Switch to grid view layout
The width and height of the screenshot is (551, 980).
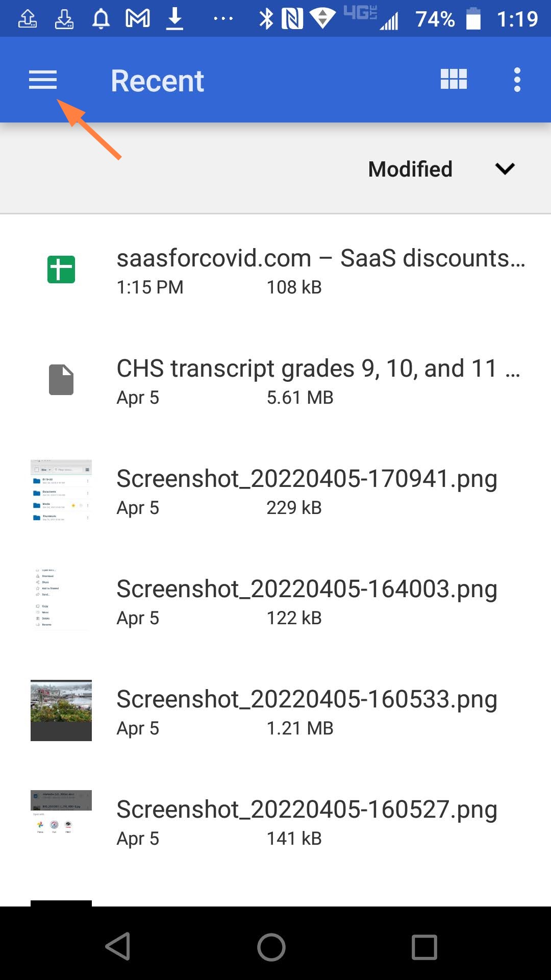click(x=454, y=80)
